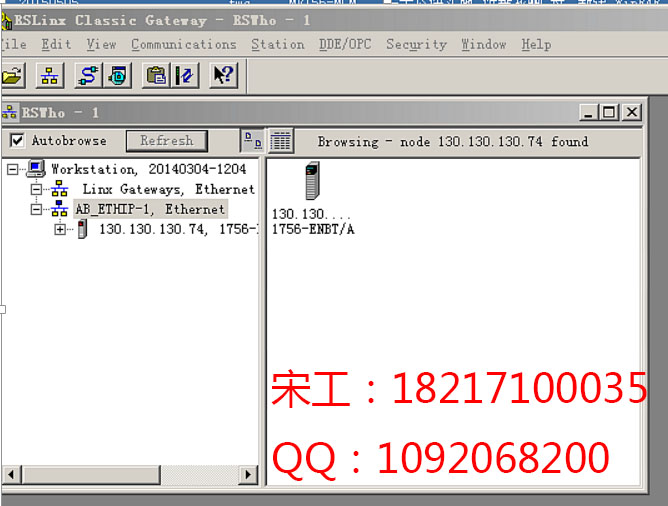The height and width of the screenshot is (506, 668).
Task: Toggle the Autobrowse checkbox
Action: click(17, 141)
